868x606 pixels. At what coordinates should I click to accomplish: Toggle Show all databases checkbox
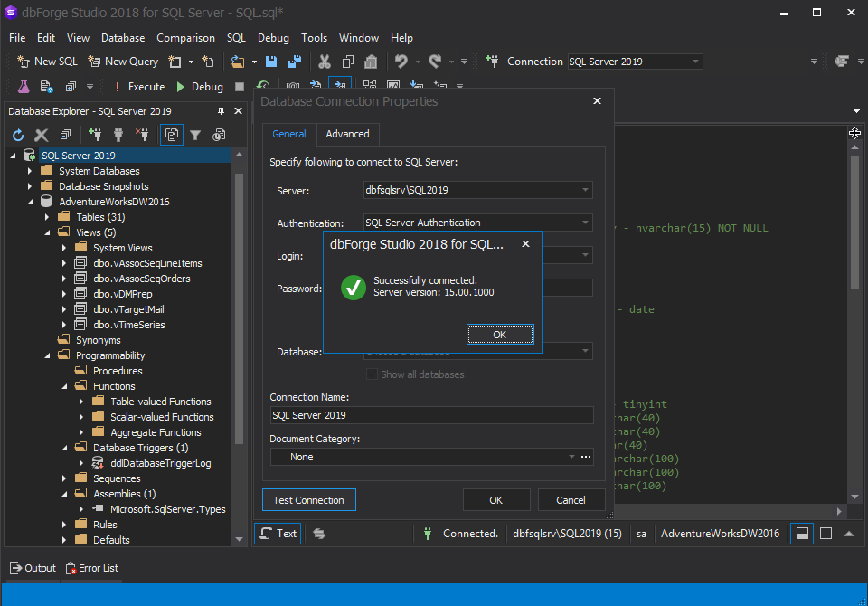(372, 374)
